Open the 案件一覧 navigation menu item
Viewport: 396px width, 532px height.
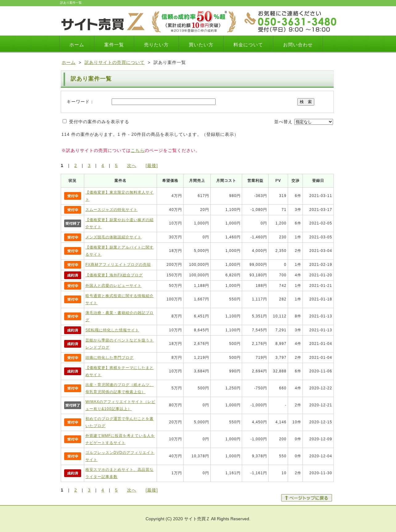(x=114, y=44)
